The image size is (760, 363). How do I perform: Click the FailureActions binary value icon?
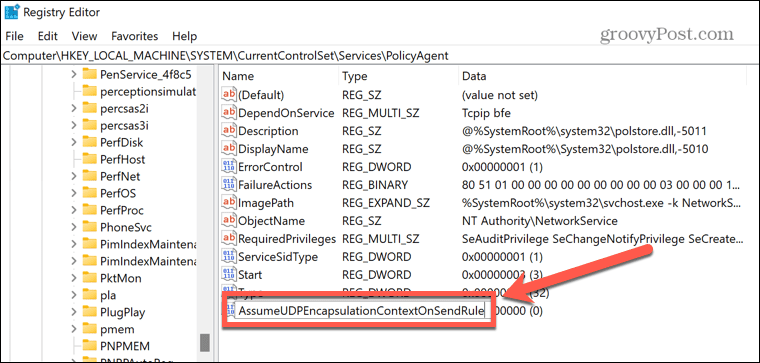tap(228, 185)
